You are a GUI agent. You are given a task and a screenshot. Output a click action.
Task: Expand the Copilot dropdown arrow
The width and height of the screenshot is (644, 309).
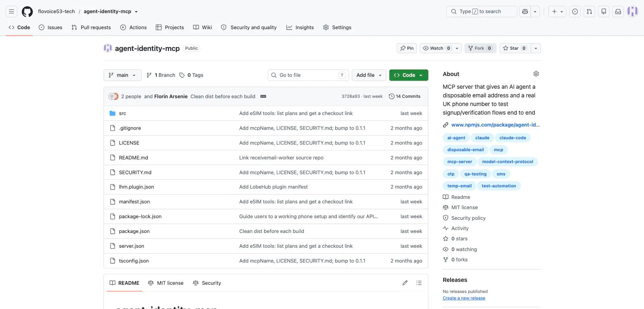pos(535,12)
